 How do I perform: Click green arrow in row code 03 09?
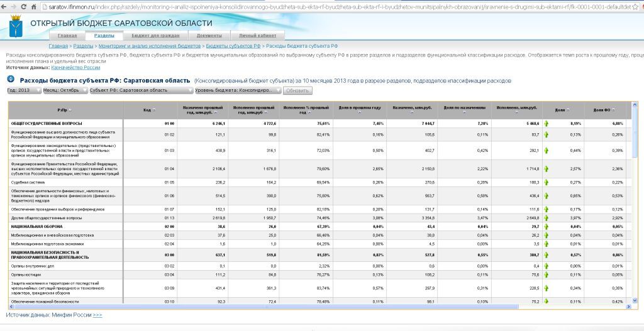pyautogui.click(x=547, y=288)
